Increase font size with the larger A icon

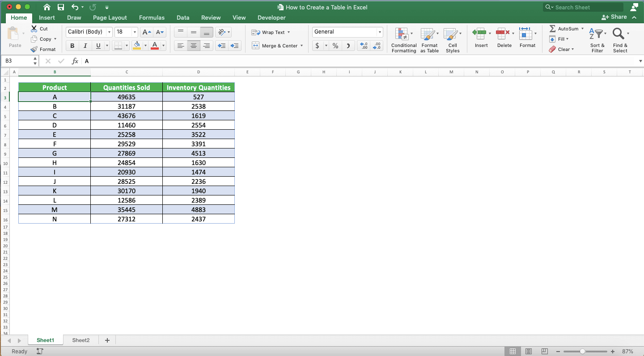[146, 32]
